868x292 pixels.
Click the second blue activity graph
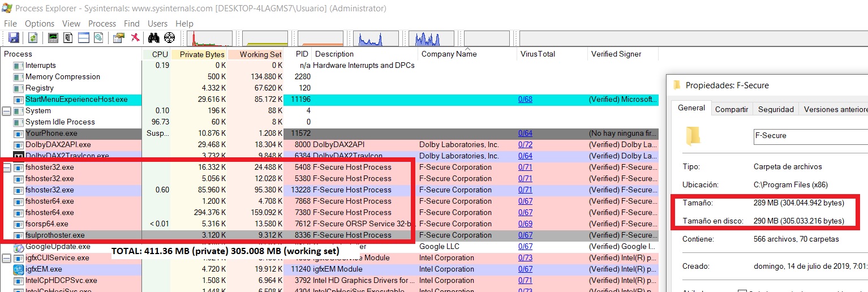tap(431, 38)
